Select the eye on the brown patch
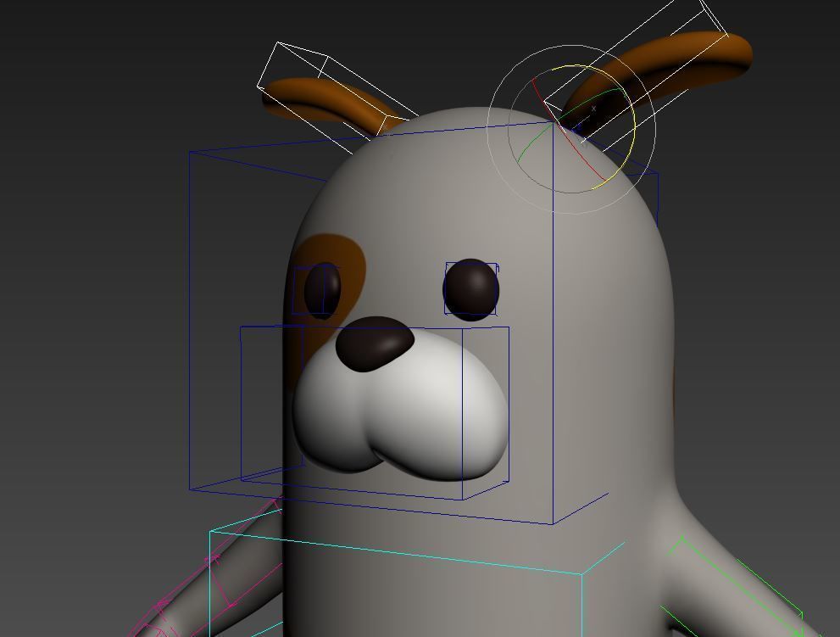Screen dimensions: 840x637 [x=322, y=290]
